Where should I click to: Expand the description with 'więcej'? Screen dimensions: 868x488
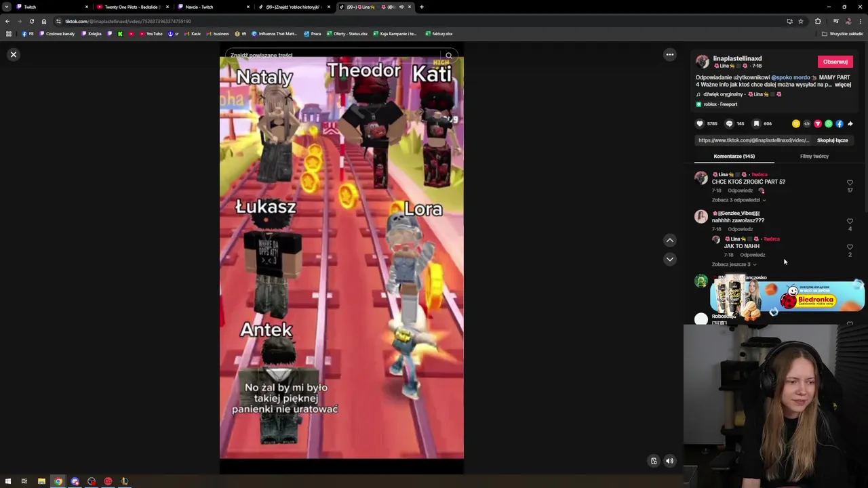pyautogui.click(x=843, y=85)
